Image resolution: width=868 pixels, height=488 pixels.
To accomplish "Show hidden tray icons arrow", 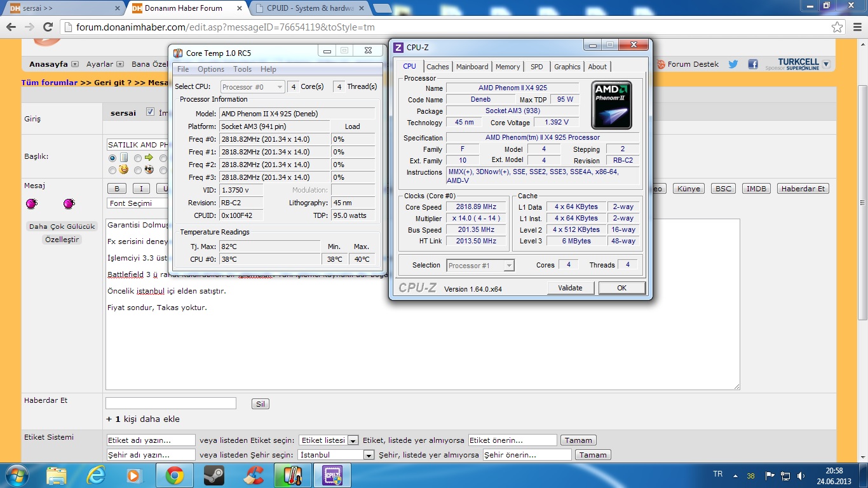I will tap(736, 475).
